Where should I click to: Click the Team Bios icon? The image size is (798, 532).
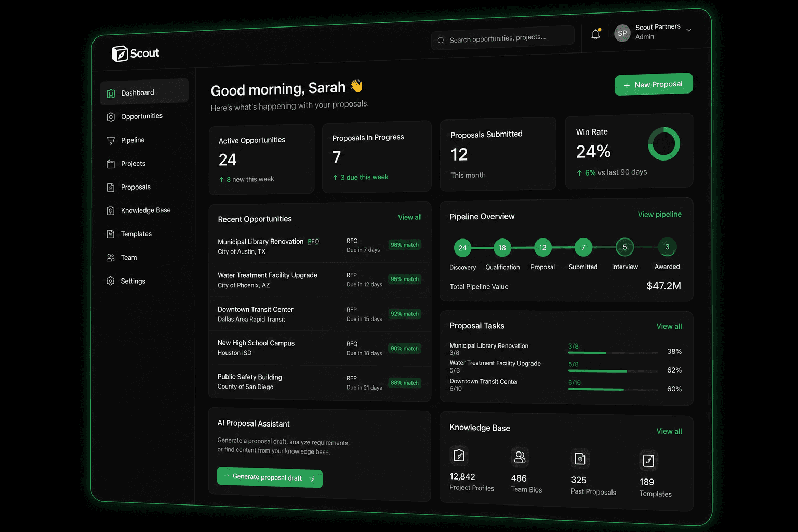click(520, 457)
